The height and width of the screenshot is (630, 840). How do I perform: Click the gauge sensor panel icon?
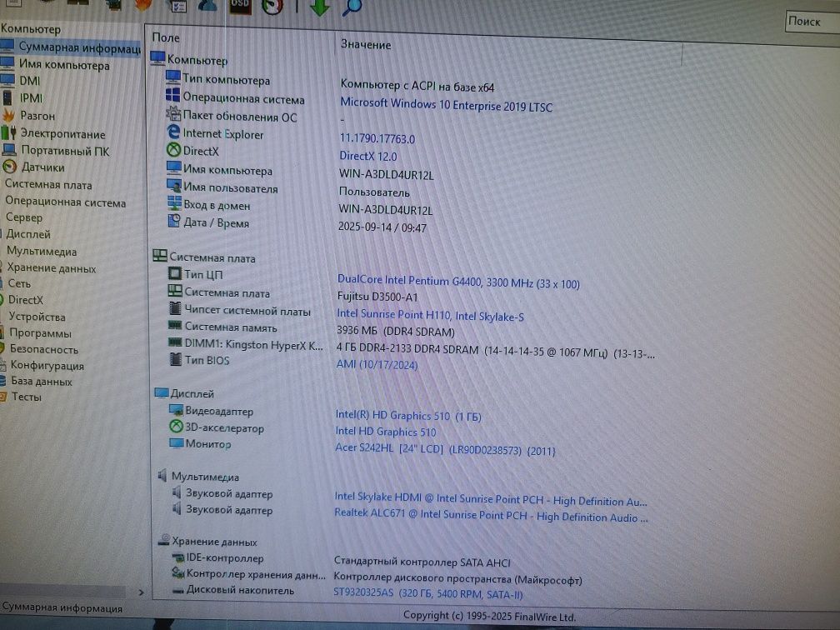272,6
